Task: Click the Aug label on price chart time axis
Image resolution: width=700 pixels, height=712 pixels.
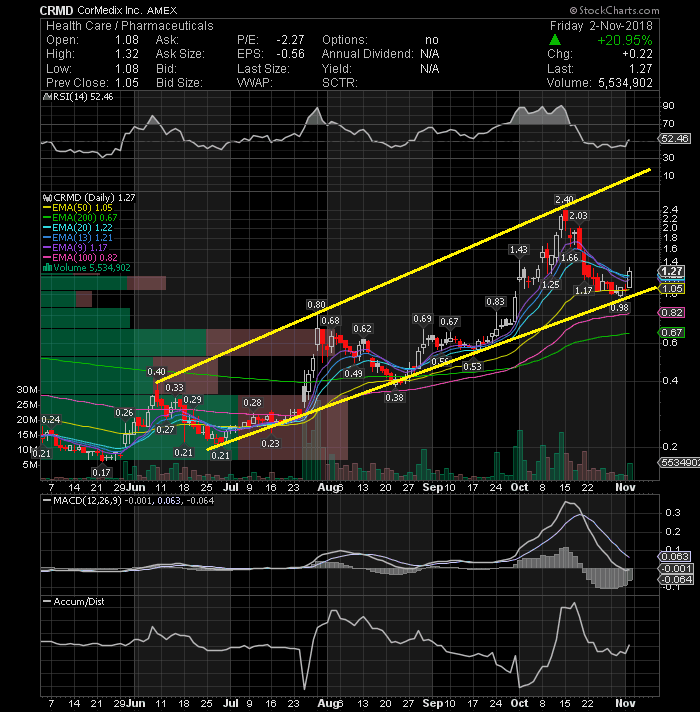Action: pos(327,487)
